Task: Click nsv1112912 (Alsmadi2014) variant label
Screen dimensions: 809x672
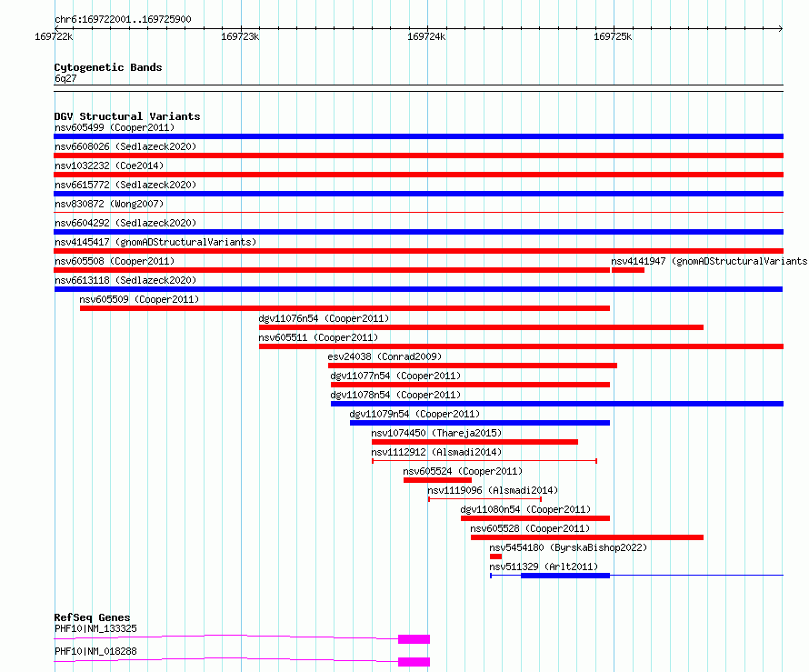Action: pyautogui.click(x=436, y=452)
